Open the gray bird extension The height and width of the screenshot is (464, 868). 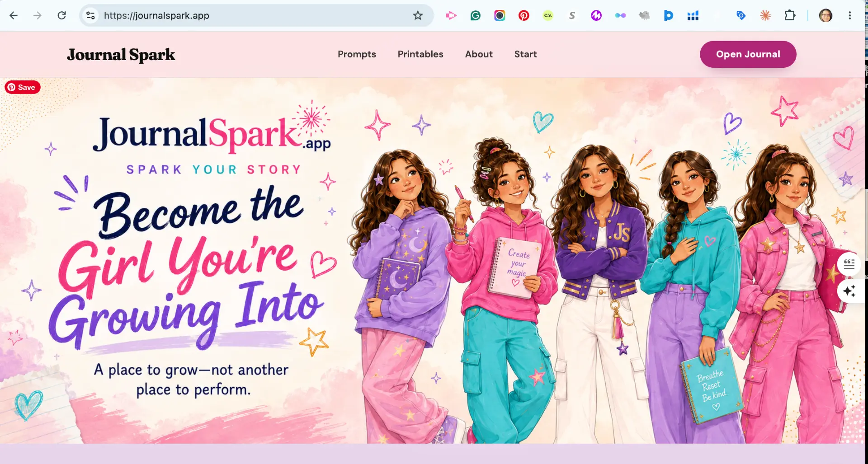click(x=644, y=15)
